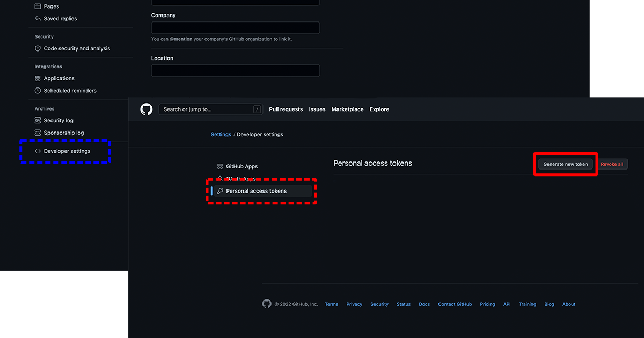The image size is (644, 338).
Task: Open the About footer link
Action: (569, 304)
